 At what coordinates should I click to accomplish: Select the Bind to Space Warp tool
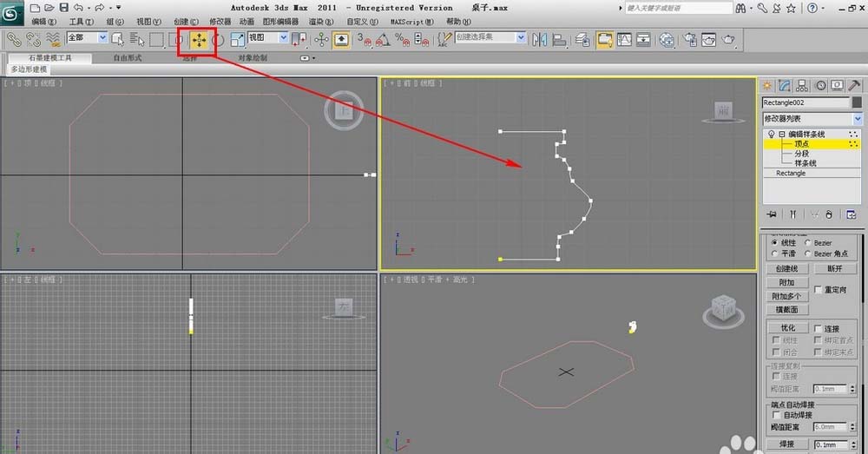(x=53, y=39)
